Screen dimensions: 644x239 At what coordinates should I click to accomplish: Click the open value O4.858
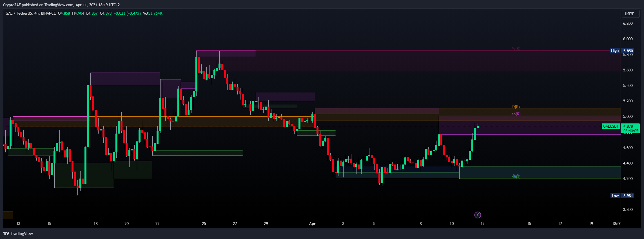coord(64,13)
